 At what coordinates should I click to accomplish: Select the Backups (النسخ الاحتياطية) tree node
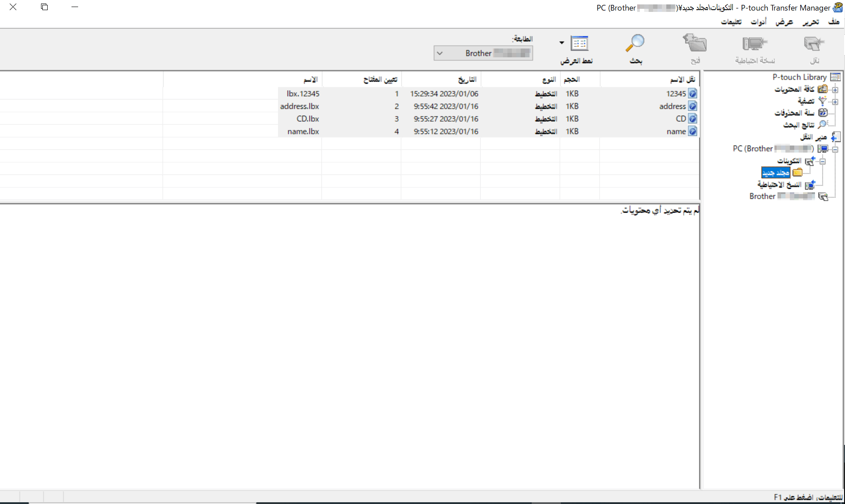[x=779, y=184]
